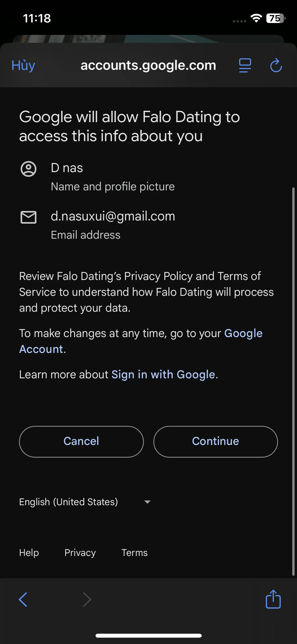
Task: Open the reader view icon
Action: 245,65
